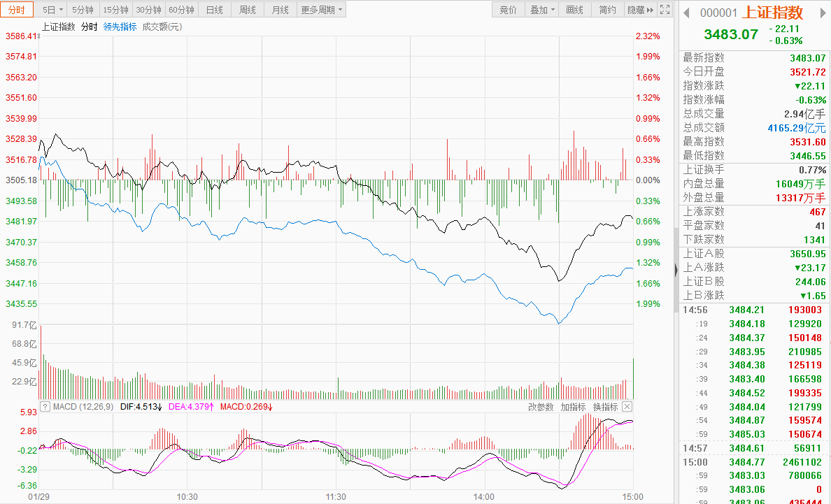The height and width of the screenshot is (504, 831).
Task: Select the 14:56 tick row
Action: tap(755, 310)
